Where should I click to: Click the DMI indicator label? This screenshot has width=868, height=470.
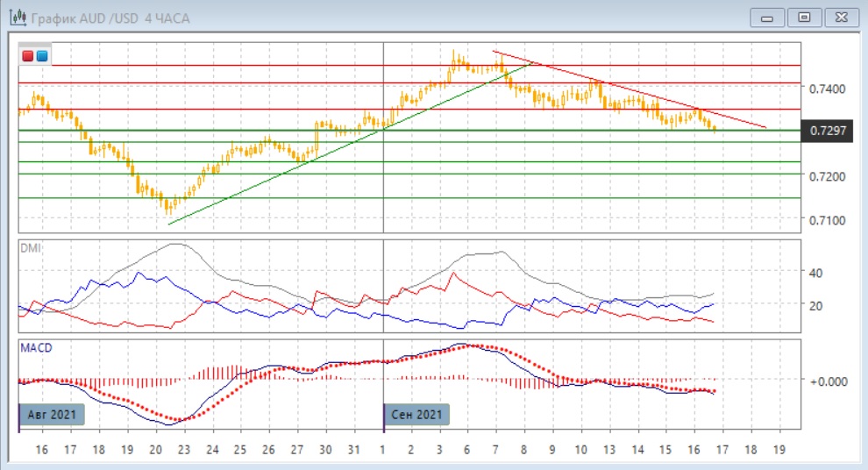coord(31,248)
